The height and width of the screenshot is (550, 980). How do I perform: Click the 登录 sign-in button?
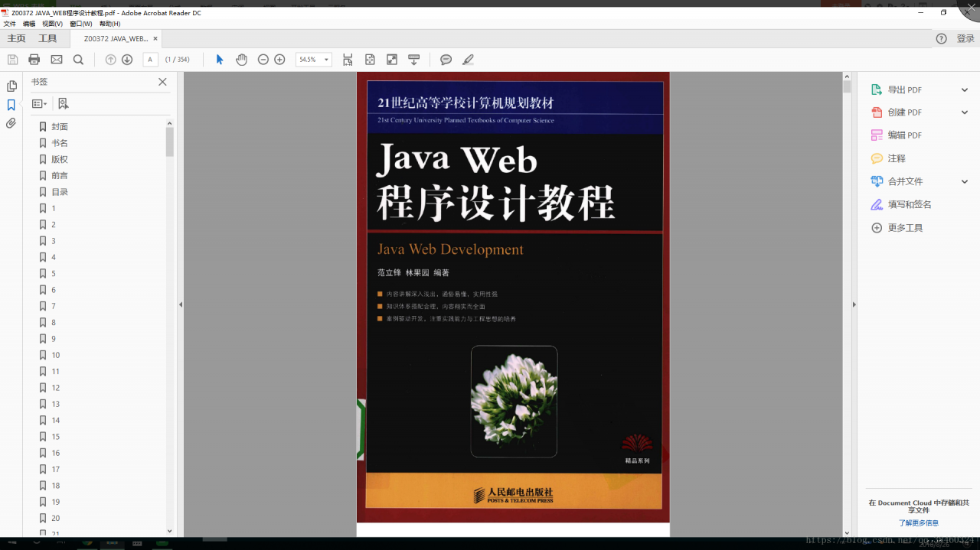pyautogui.click(x=965, y=38)
